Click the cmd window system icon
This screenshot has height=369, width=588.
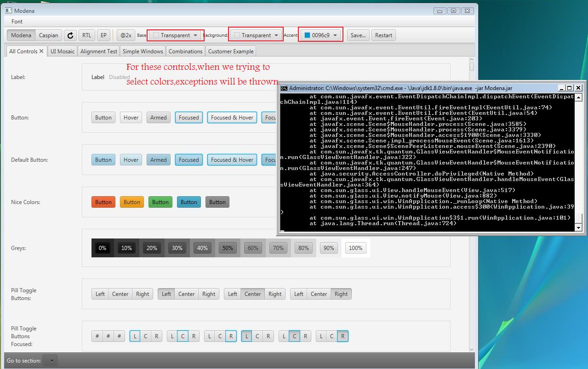tap(284, 88)
